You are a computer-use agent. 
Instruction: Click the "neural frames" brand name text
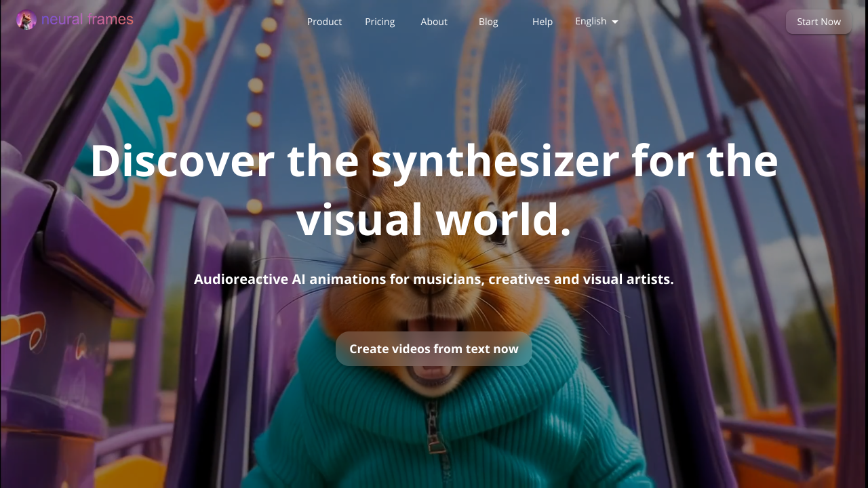(x=87, y=20)
